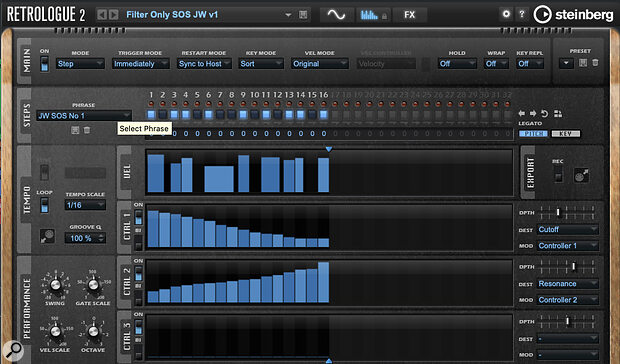The width and height of the screenshot is (620, 364).
Task: Open CTRL 1 Mod dropdown Controller 1
Action: pos(567,246)
